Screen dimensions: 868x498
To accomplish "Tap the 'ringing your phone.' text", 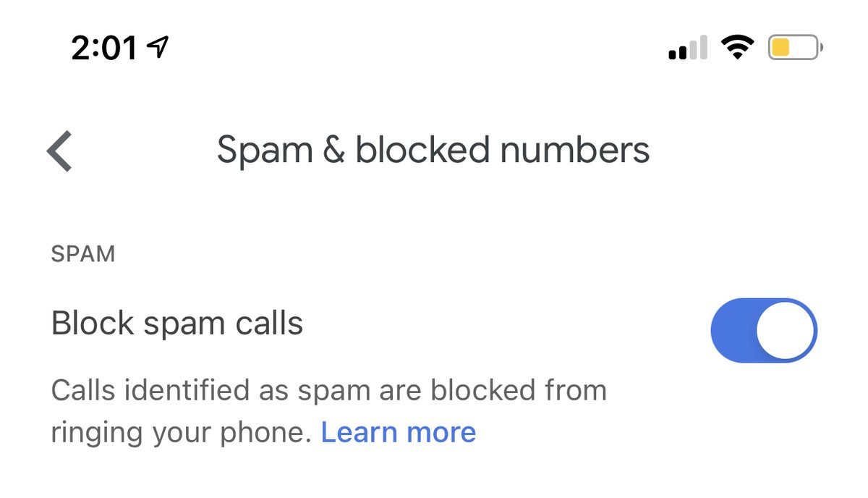I will pos(181,432).
